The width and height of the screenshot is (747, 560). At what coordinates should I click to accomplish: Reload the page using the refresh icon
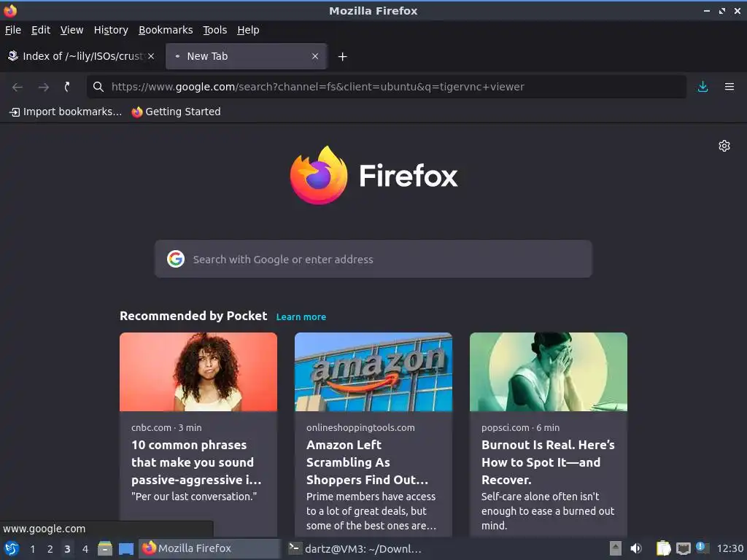tap(67, 87)
